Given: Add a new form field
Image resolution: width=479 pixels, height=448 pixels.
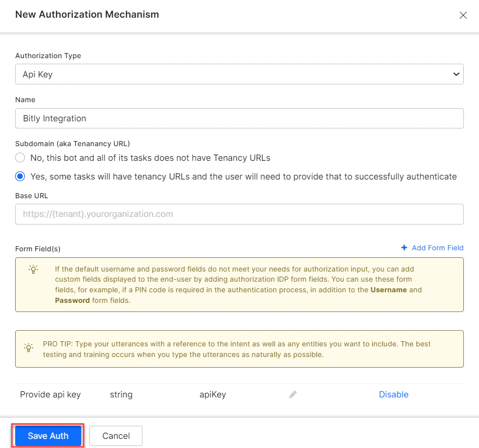Looking at the screenshot, I should 433,248.
